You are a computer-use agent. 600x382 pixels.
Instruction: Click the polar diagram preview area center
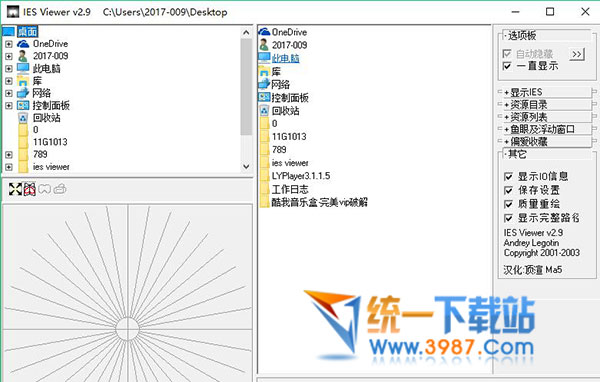coord(127,328)
